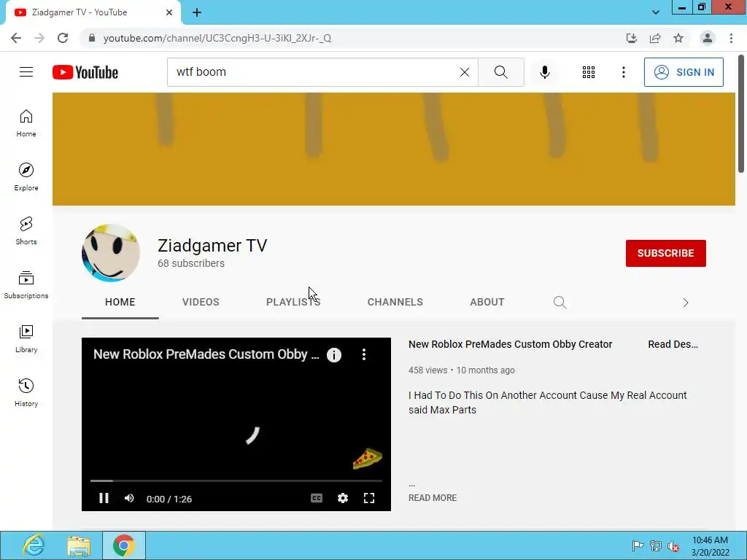747x560 pixels.
Task: Click the Chrome taskbar icon
Action: click(124, 545)
